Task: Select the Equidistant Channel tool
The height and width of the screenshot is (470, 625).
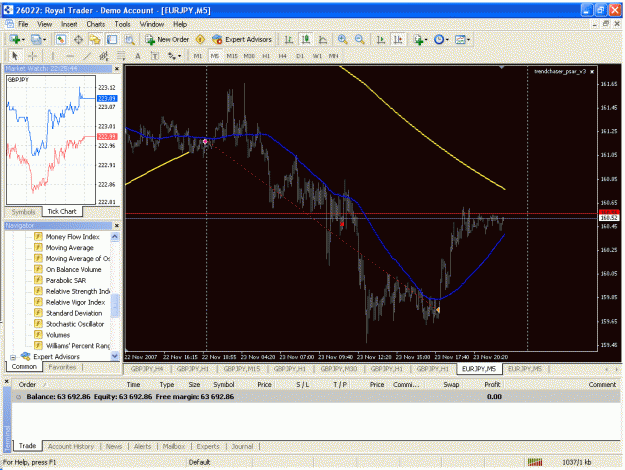Action: 104,56
